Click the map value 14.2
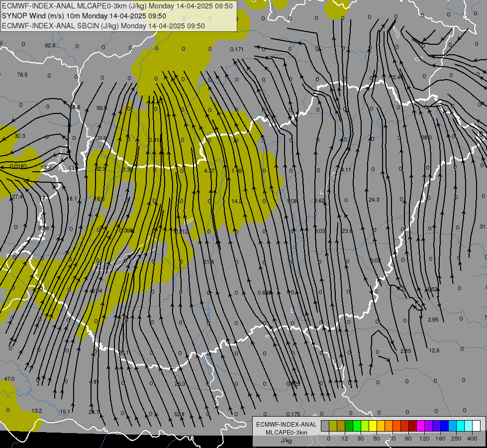This screenshot has width=487, height=448. 237,201
